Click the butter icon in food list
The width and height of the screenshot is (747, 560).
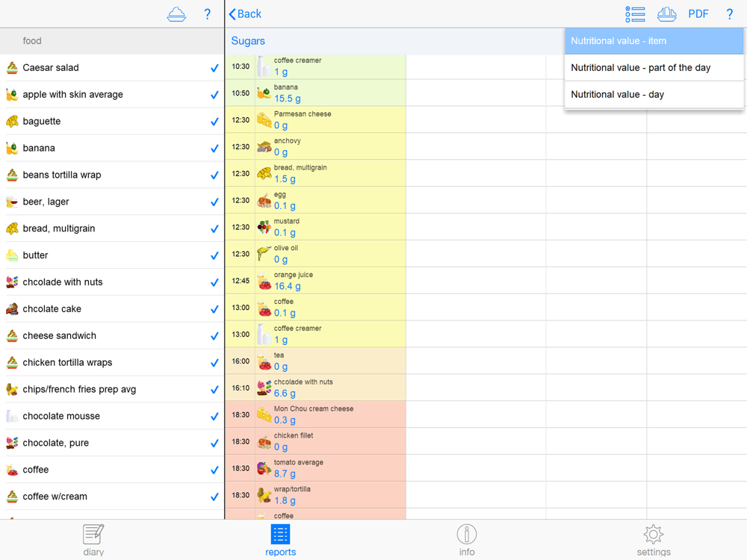pyautogui.click(x=12, y=255)
